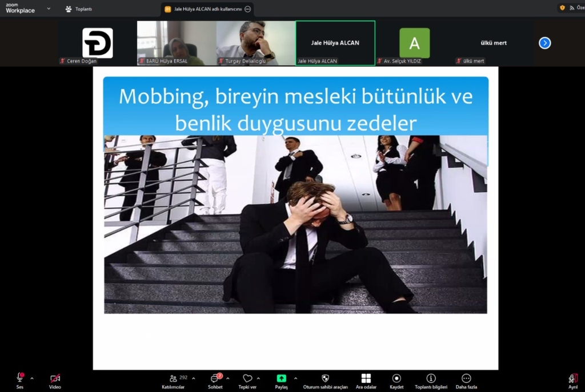Open Oturum sahibi araçları shield icon

coord(325,378)
